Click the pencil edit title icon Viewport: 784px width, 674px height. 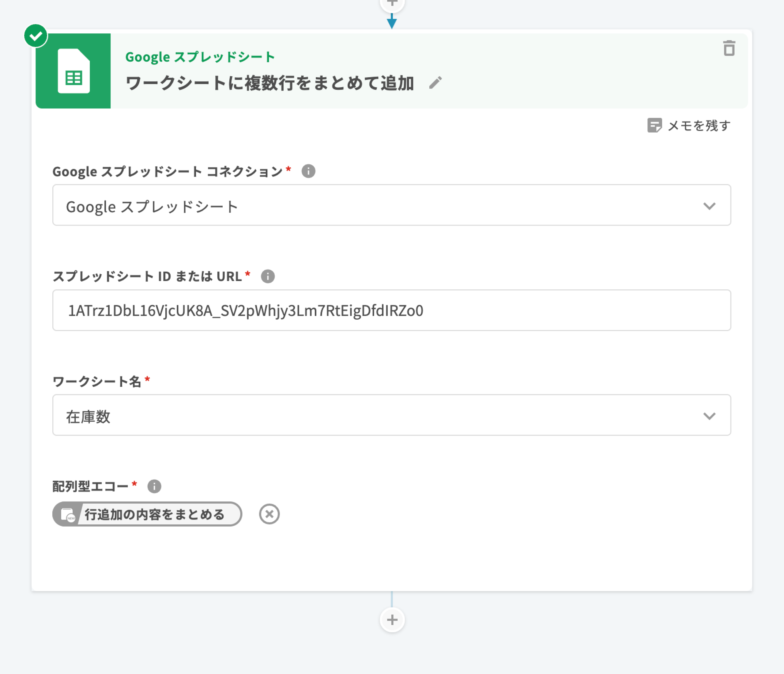pos(435,82)
